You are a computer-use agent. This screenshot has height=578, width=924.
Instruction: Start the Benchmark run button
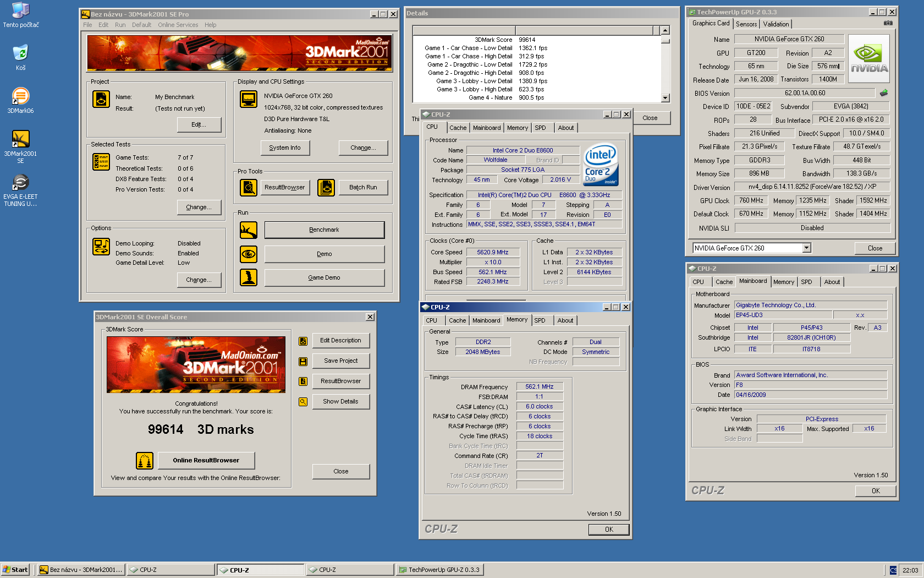[x=324, y=230]
